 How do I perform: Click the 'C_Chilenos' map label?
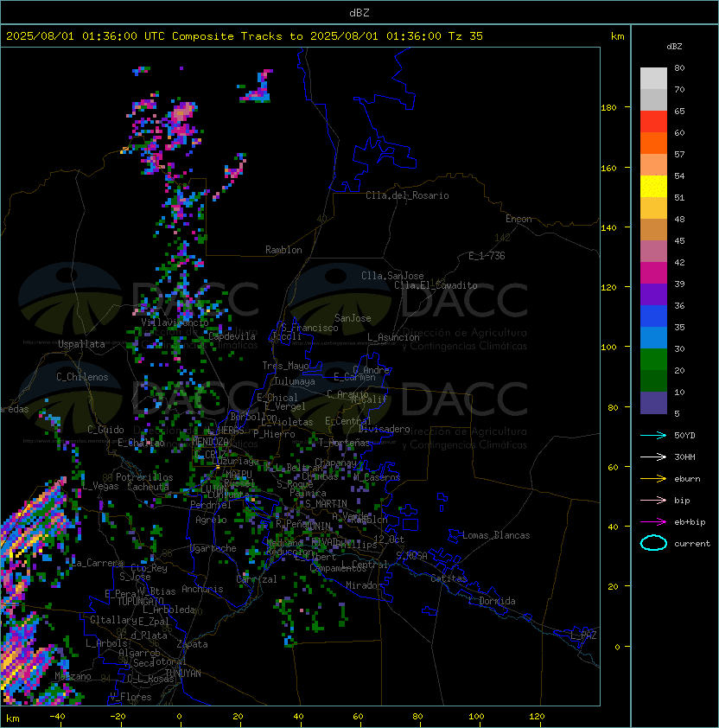pyautogui.click(x=82, y=377)
